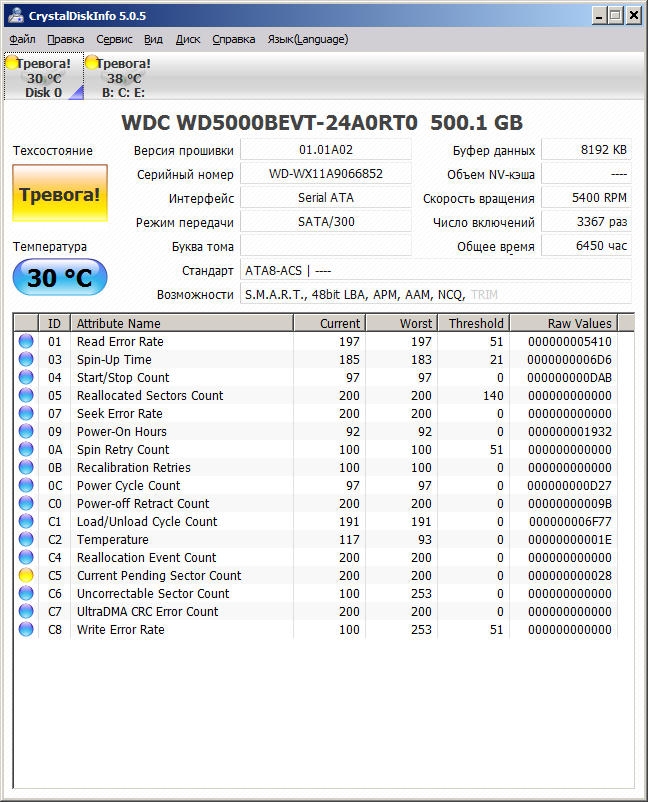This screenshot has height=802, width=648.
Task: Click status icon for Load/Unload Cycle Count
Action: click(26, 521)
